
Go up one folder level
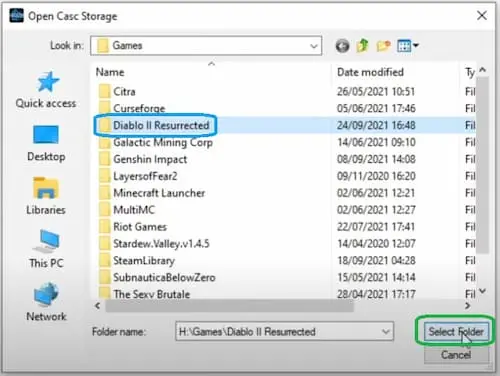362,45
